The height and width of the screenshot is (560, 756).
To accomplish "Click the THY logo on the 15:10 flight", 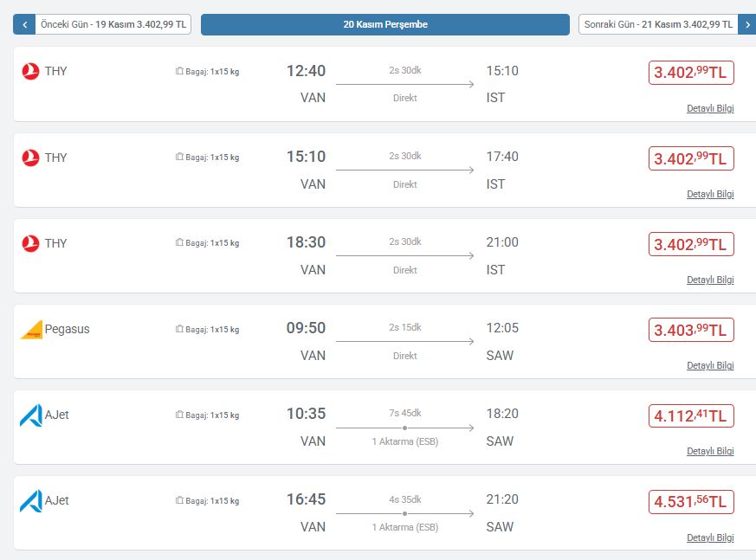I will pyautogui.click(x=30, y=158).
